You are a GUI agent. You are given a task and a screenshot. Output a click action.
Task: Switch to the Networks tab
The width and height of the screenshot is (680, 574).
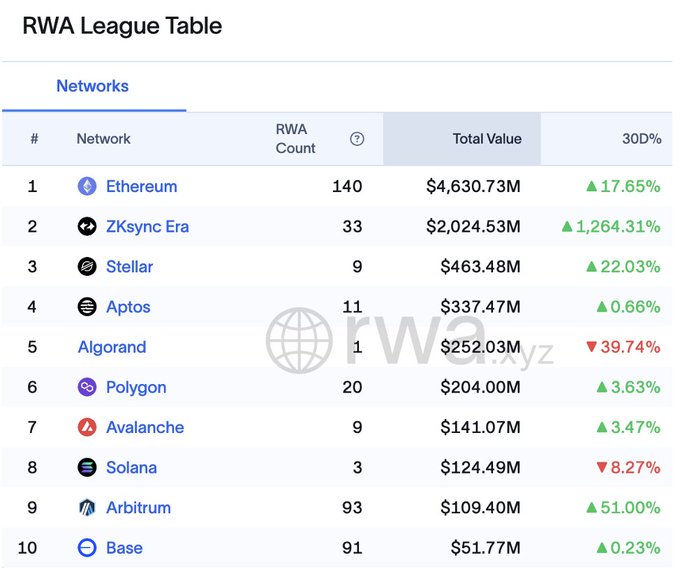click(x=92, y=86)
